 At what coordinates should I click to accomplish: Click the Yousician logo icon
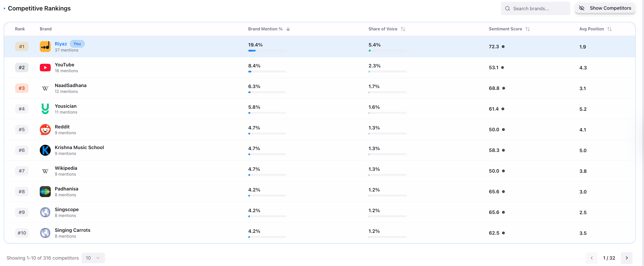pos(45,109)
